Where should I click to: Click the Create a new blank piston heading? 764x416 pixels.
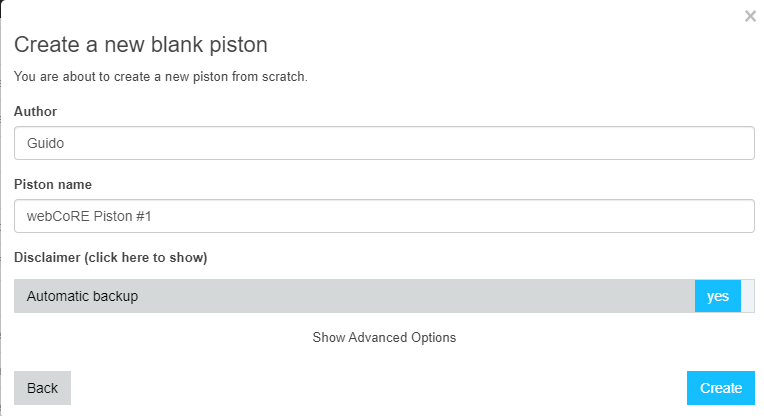141,45
